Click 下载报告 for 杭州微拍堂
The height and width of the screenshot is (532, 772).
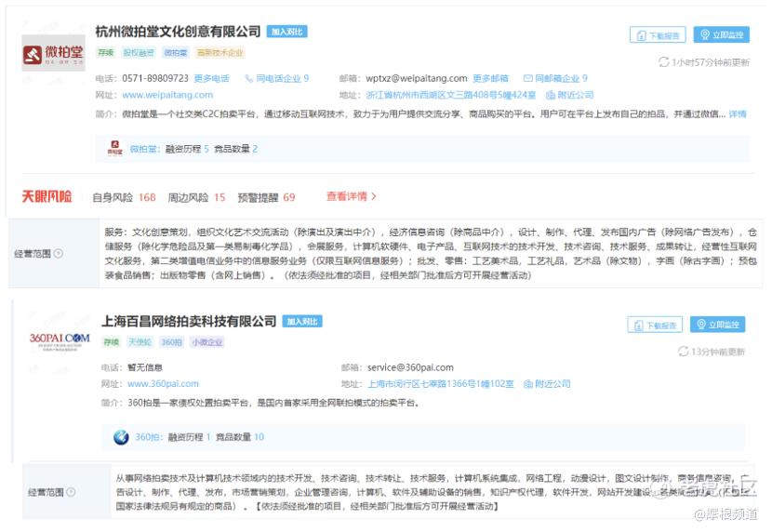point(658,35)
